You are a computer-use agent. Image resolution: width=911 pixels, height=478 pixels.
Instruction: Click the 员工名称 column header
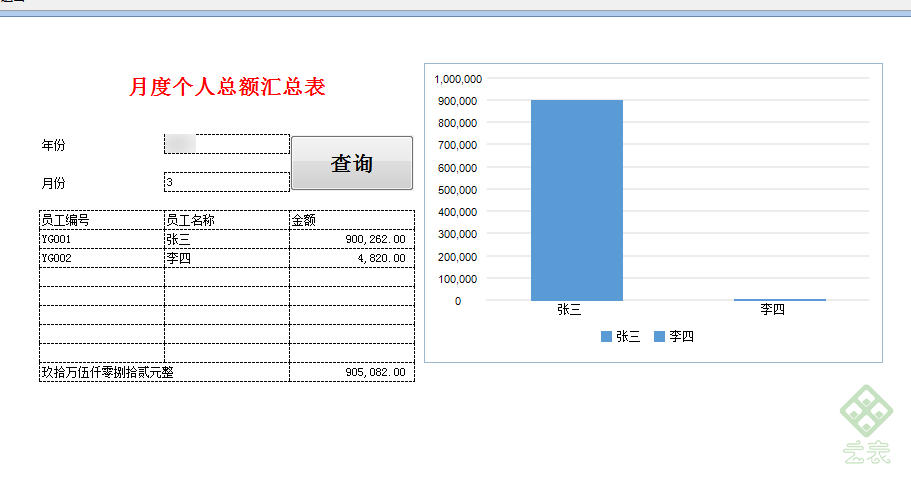(227, 220)
